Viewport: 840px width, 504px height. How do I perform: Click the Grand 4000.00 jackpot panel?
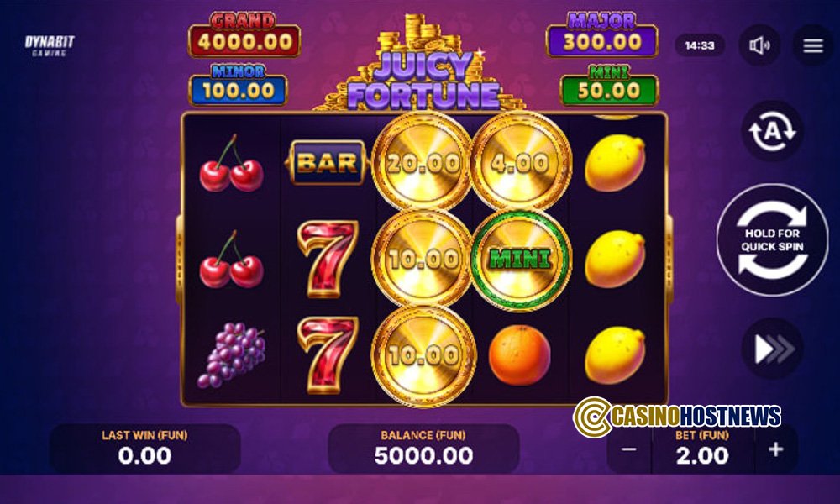coord(244,35)
